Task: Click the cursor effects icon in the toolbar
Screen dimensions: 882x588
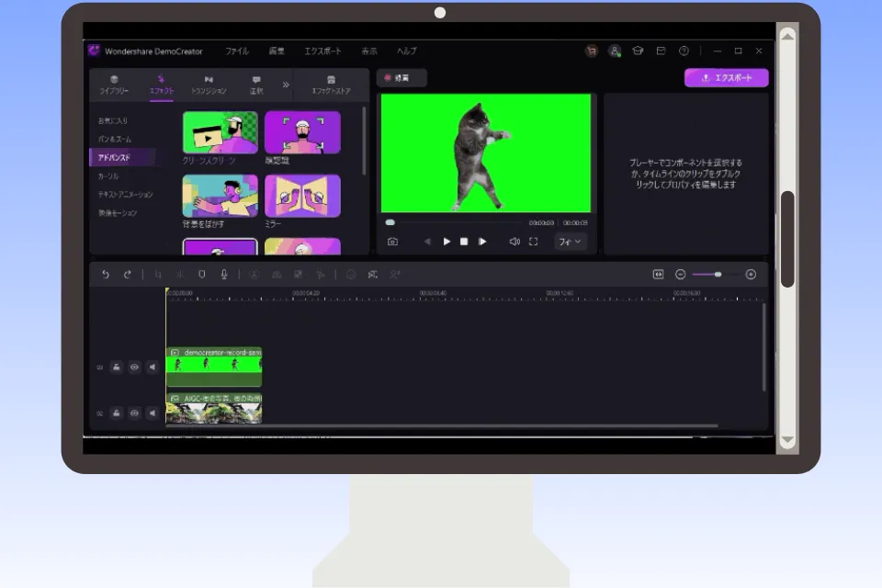Action: click(322, 274)
